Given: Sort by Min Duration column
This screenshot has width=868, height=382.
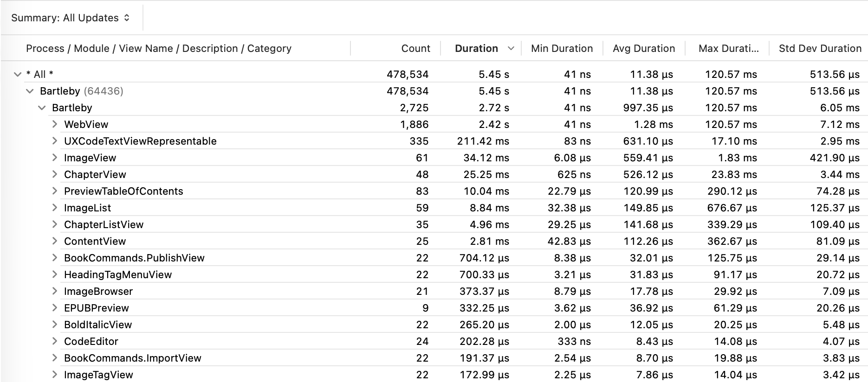Looking at the screenshot, I should (x=562, y=49).
